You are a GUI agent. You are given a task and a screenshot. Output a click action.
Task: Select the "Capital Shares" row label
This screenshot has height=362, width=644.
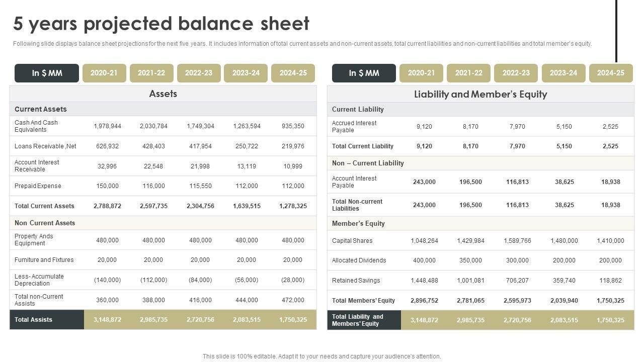(352, 241)
